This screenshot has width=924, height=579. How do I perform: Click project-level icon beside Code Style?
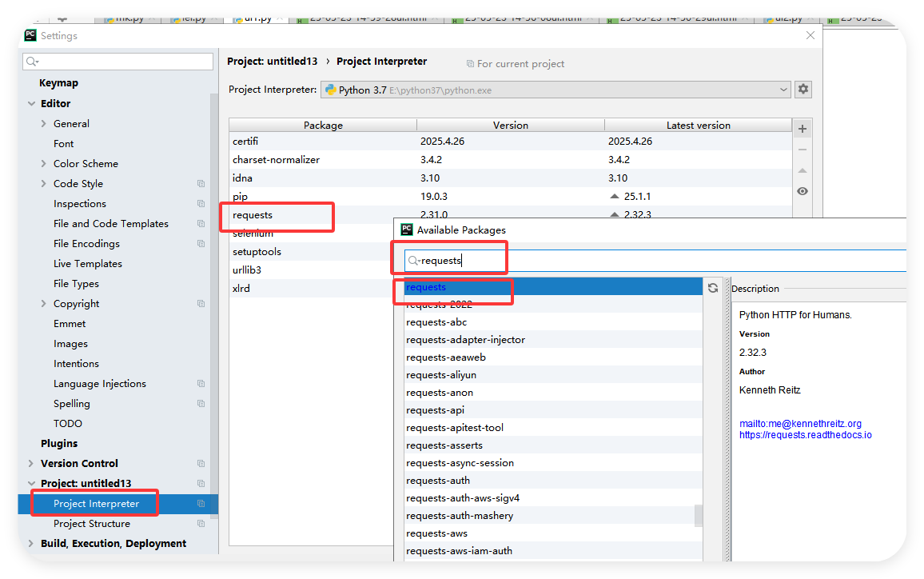tap(201, 184)
